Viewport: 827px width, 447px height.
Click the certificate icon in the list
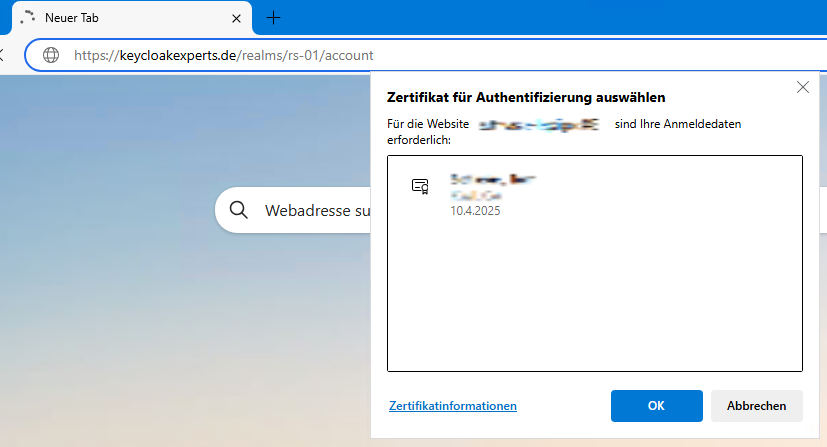pyautogui.click(x=420, y=186)
